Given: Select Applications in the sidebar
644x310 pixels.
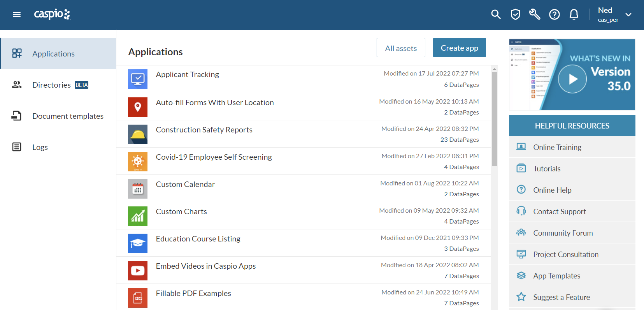Looking at the screenshot, I should click(x=54, y=54).
